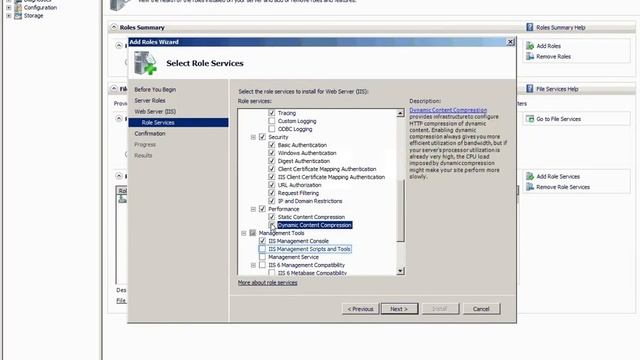Check IIS Management Scripts and Tools
The image size is (640, 360).
262,249
